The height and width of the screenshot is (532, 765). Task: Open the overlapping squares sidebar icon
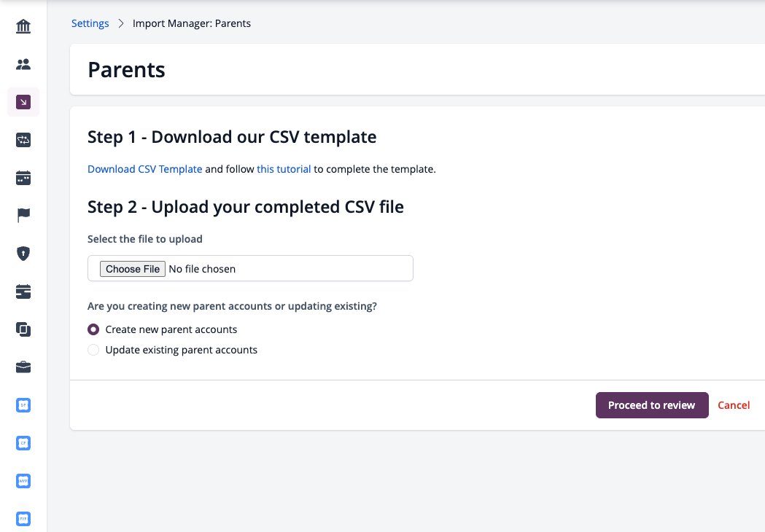tap(23, 329)
